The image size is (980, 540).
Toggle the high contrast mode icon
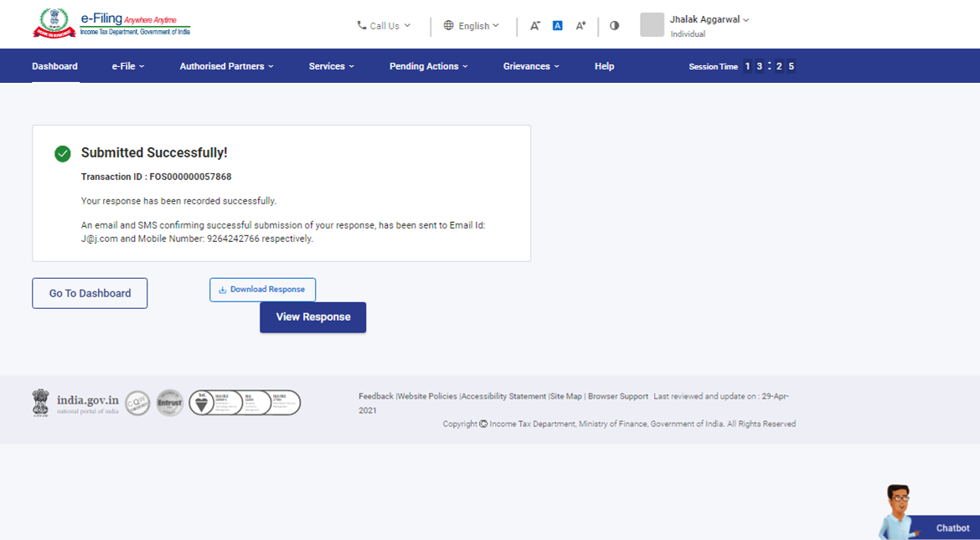(x=614, y=26)
